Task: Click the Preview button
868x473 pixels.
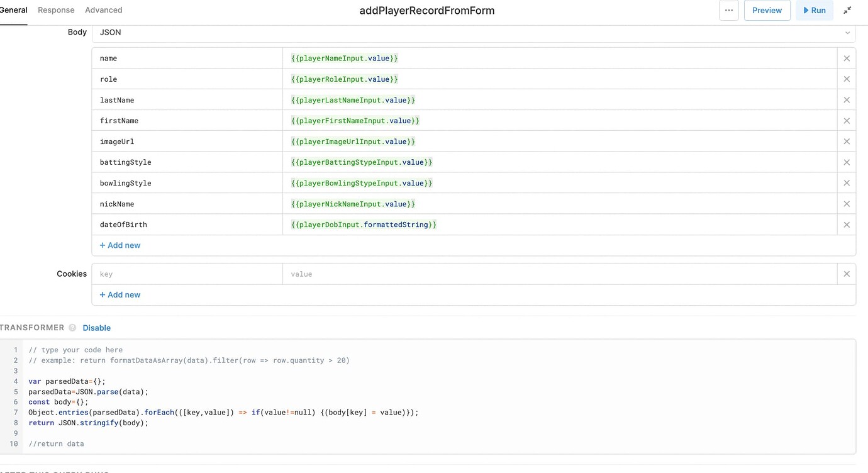Action: (x=767, y=10)
